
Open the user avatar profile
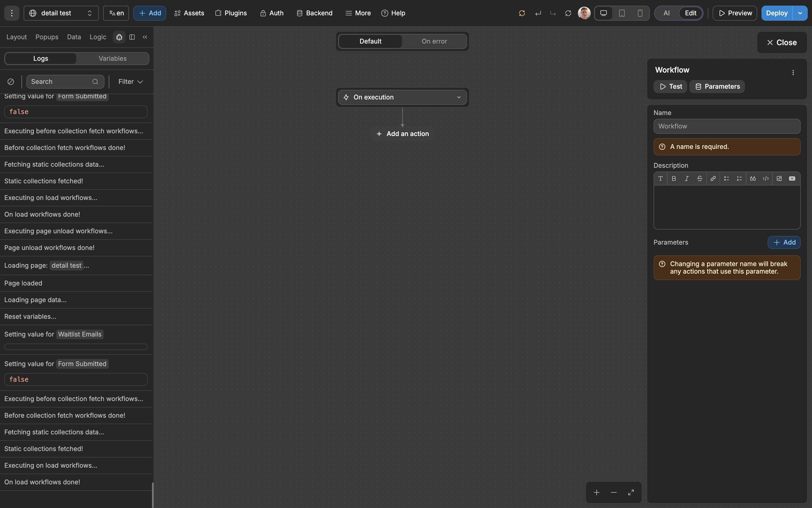click(x=584, y=13)
